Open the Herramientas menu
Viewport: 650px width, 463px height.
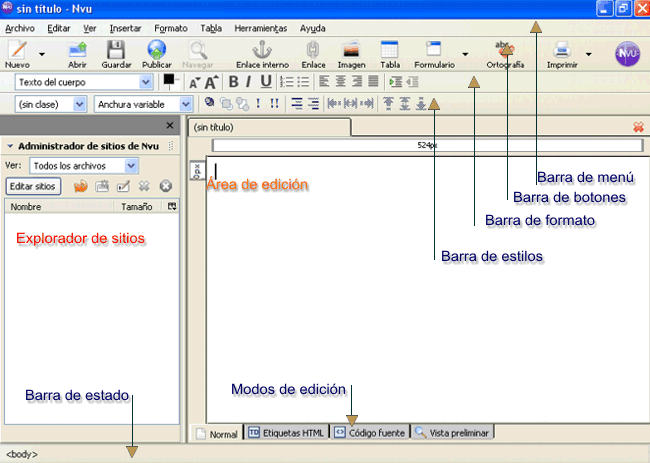[x=261, y=28]
